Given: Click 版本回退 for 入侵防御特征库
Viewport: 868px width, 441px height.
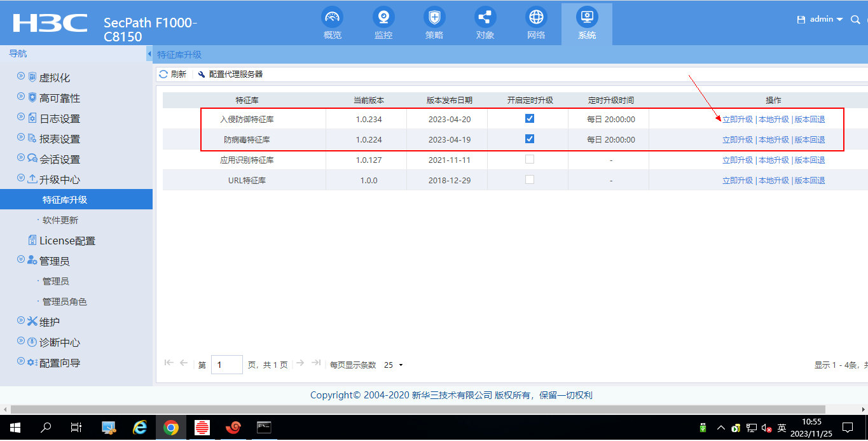Looking at the screenshot, I should click(x=810, y=119).
